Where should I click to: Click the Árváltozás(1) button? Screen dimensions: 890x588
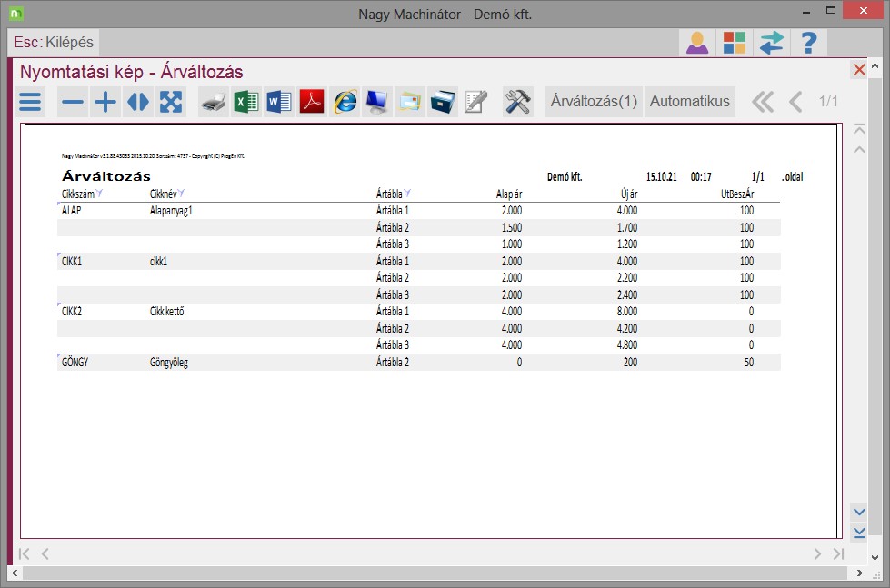click(x=594, y=102)
